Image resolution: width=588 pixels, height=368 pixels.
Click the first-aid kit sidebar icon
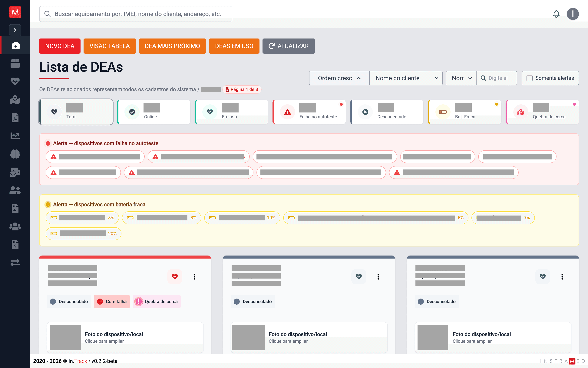pos(15,45)
